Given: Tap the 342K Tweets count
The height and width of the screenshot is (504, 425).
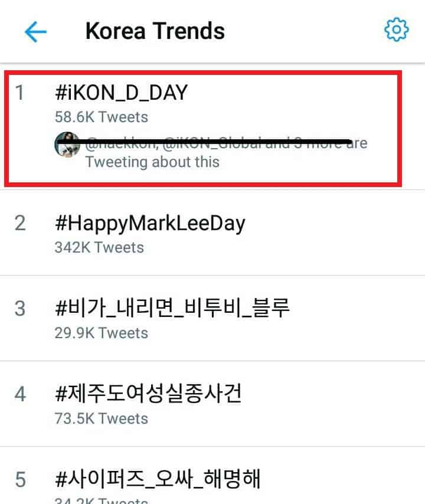Looking at the screenshot, I should pos(99,247).
